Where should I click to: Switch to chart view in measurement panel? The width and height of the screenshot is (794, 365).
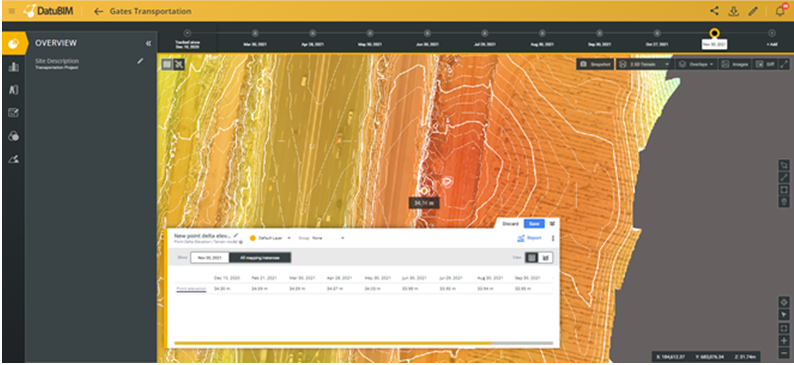pyautogui.click(x=546, y=258)
